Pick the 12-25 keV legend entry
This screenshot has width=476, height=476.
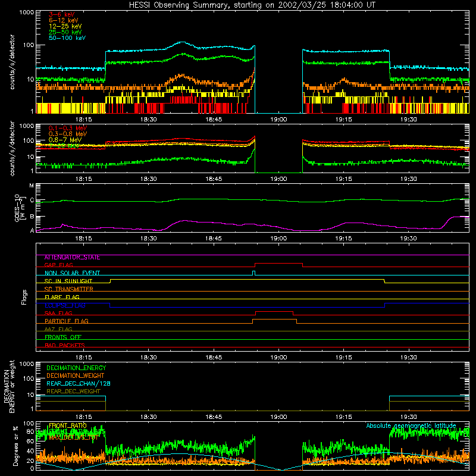click(65, 26)
